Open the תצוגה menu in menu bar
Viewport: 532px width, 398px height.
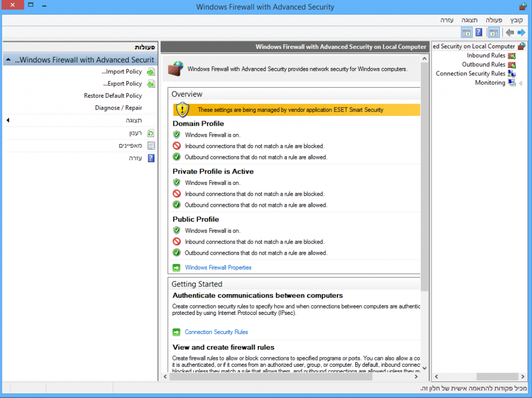469,20
